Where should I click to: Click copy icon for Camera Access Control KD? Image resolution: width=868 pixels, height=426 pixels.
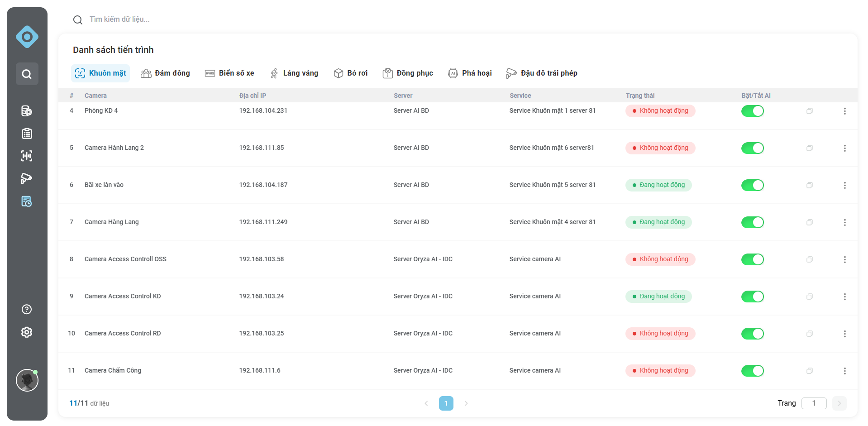tap(810, 297)
